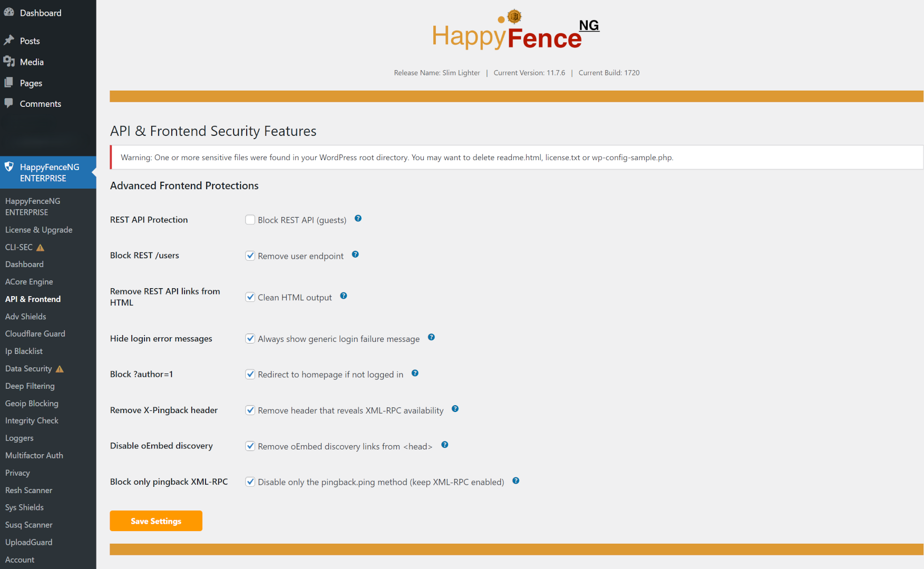Select the Multifactor Auth menu entry
The width and height of the screenshot is (924, 569).
point(34,455)
